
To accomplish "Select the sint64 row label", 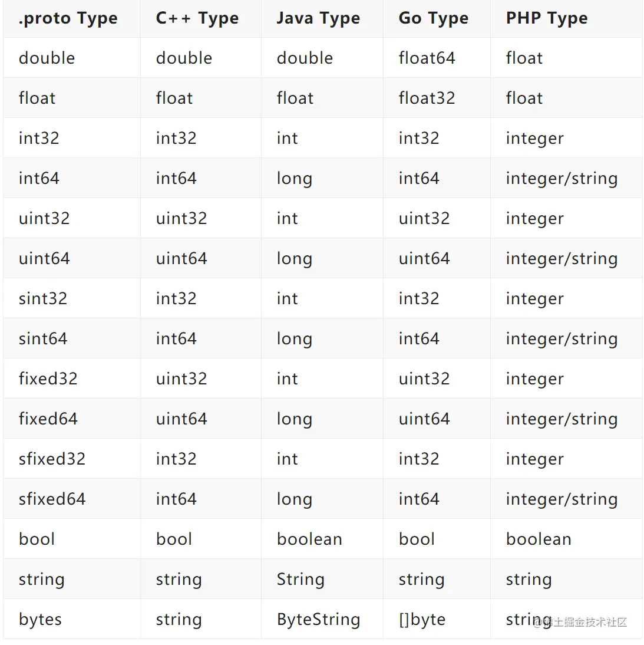I will [x=43, y=338].
